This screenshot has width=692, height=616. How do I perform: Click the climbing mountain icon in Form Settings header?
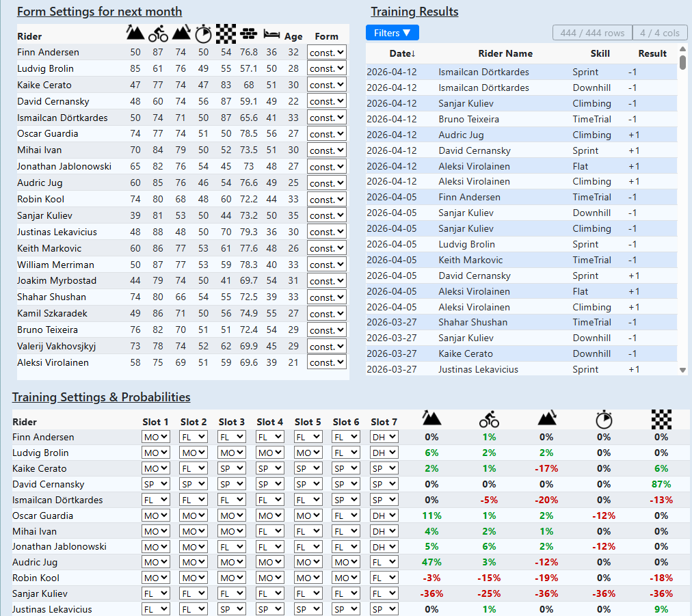click(x=135, y=33)
